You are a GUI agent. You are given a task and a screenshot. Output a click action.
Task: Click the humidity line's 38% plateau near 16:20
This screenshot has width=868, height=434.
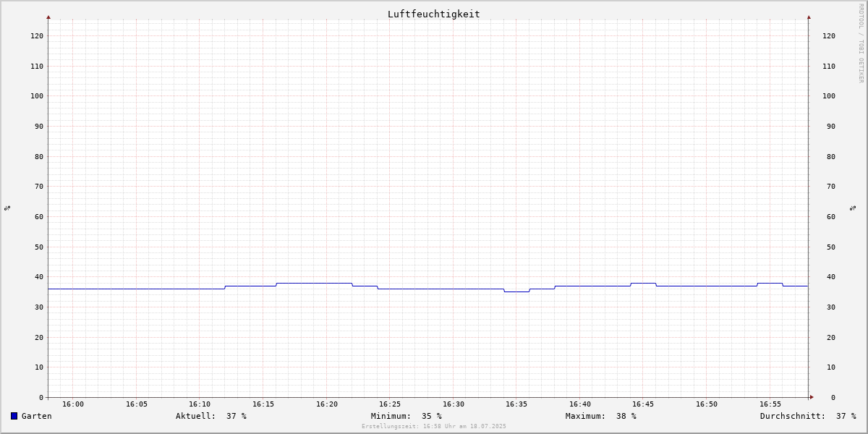pos(314,283)
